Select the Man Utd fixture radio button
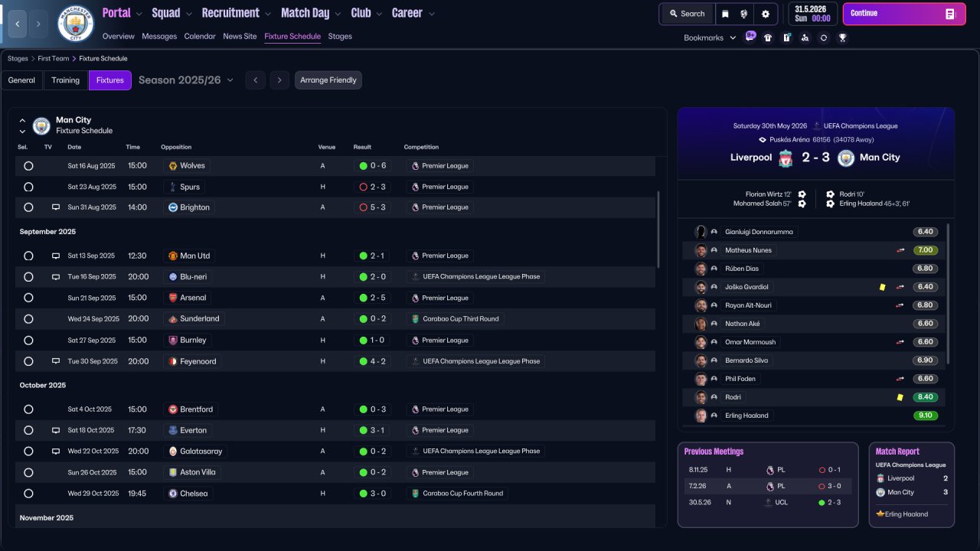 pyautogui.click(x=28, y=256)
